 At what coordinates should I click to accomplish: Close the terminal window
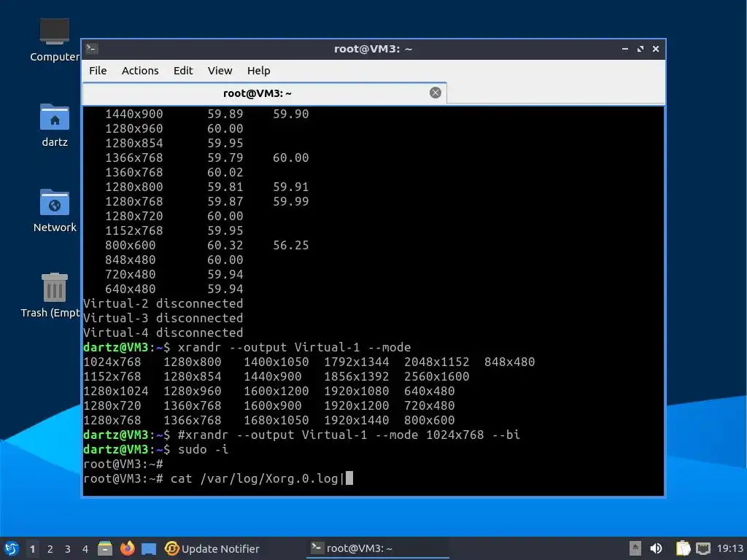(x=656, y=49)
